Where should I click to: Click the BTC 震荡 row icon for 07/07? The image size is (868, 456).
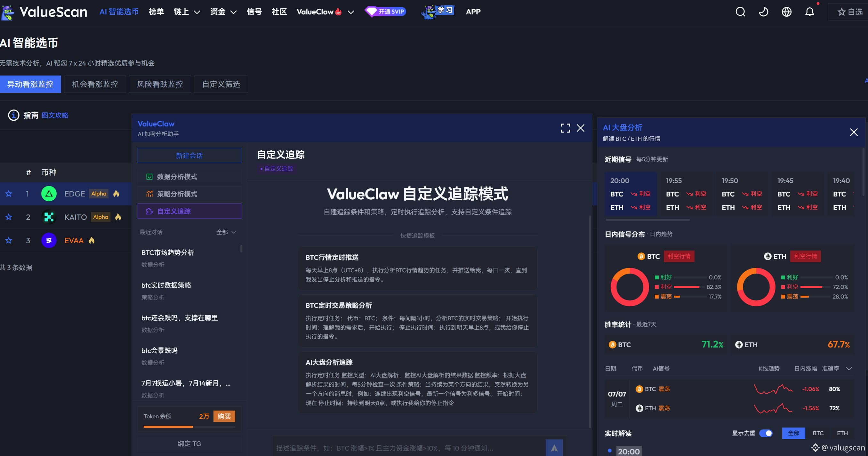639,389
